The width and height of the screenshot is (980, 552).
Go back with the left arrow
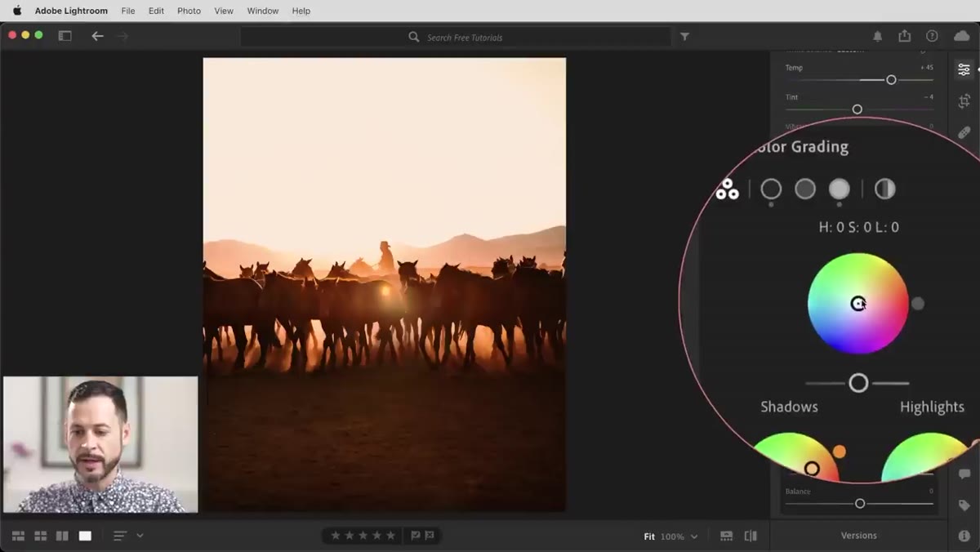[x=97, y=36]
